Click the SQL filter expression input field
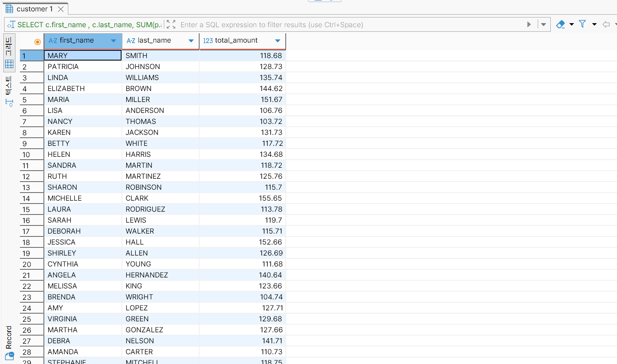 (350, 25)
